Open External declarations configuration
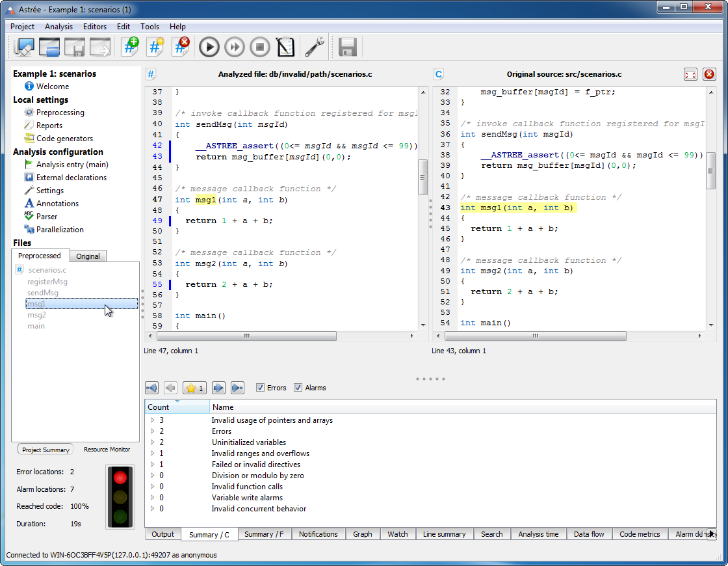The image size is (728, 566). coord(71,178)
